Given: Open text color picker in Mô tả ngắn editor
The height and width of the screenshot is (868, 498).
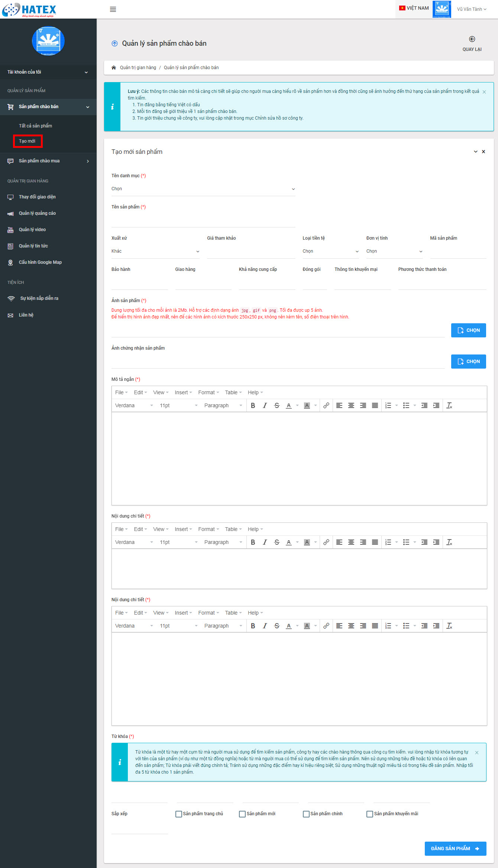Looking at the screenshot, I should [297, 405].
